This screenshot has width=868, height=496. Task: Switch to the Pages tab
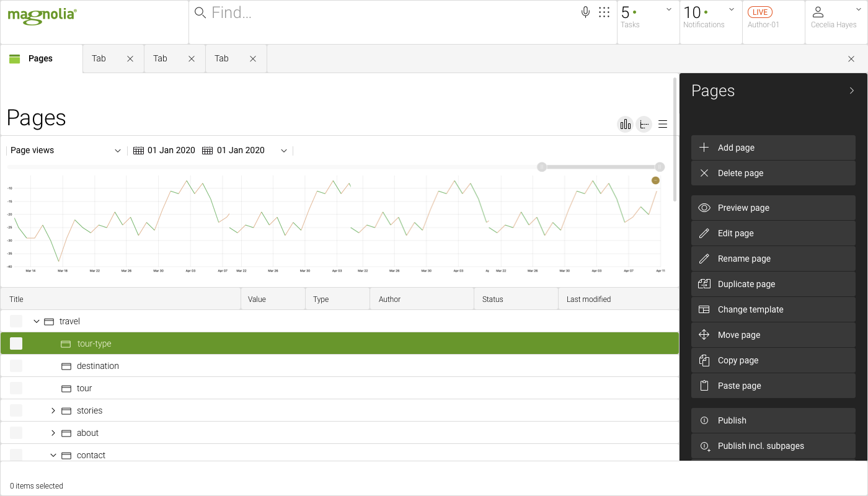tap(40, 58)
